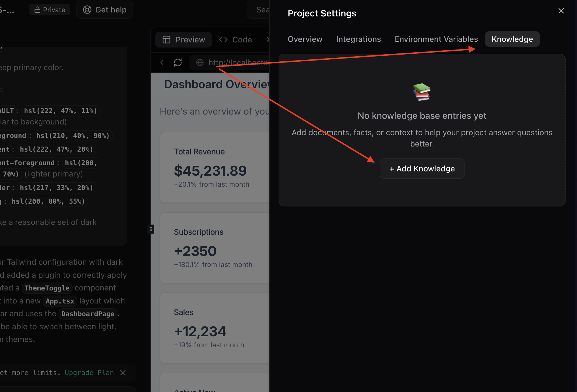Click the globe icon in URL bar
The height and width of the screenshot is (392, 577).
click(x=200, y=63)
